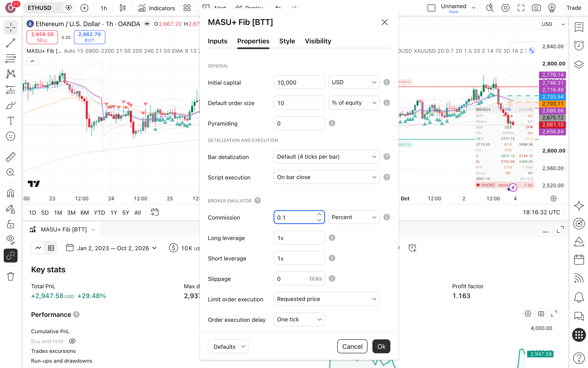This screenshot has height=368, width=588.
Task: Select the ruler measure tool
Action: pos(10,157)
